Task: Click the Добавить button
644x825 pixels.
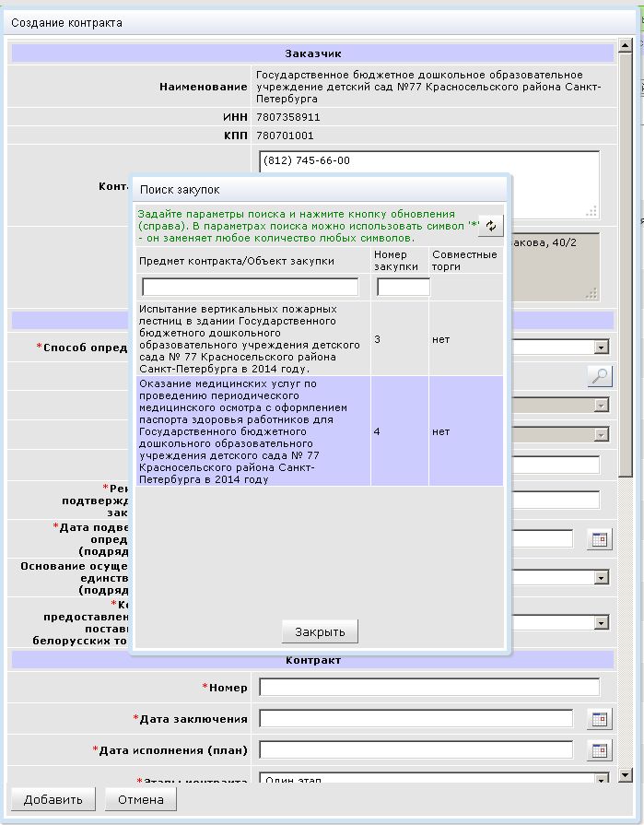Action: [53, 799]
